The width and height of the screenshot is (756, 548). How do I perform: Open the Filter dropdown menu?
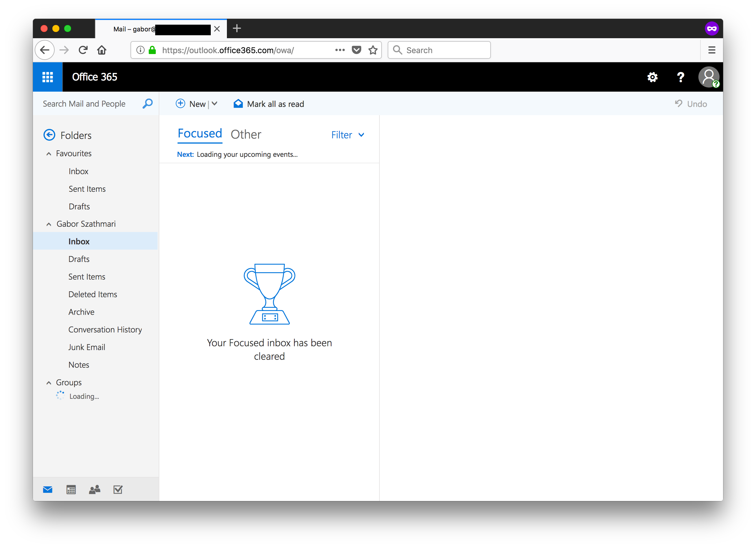point(347,135)
